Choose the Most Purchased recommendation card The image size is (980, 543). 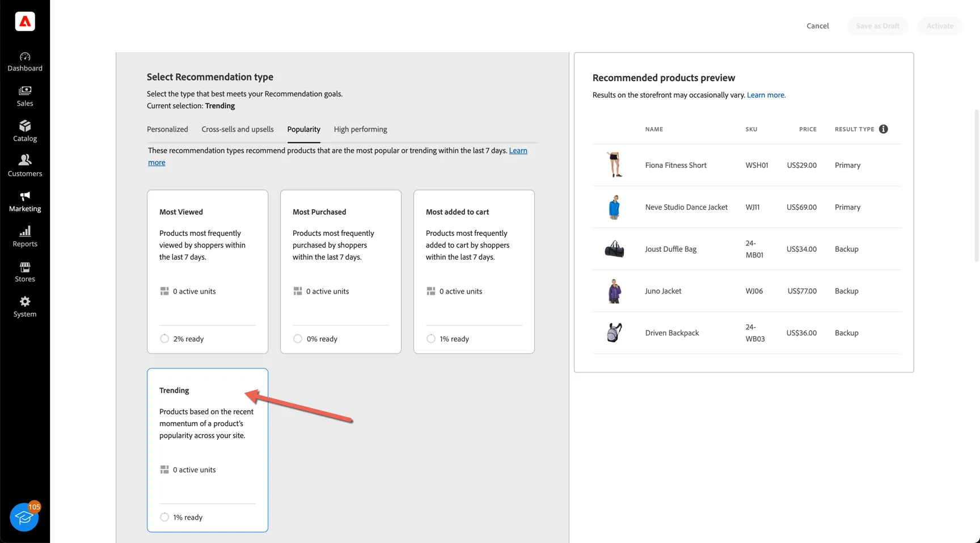click(341, 271)
